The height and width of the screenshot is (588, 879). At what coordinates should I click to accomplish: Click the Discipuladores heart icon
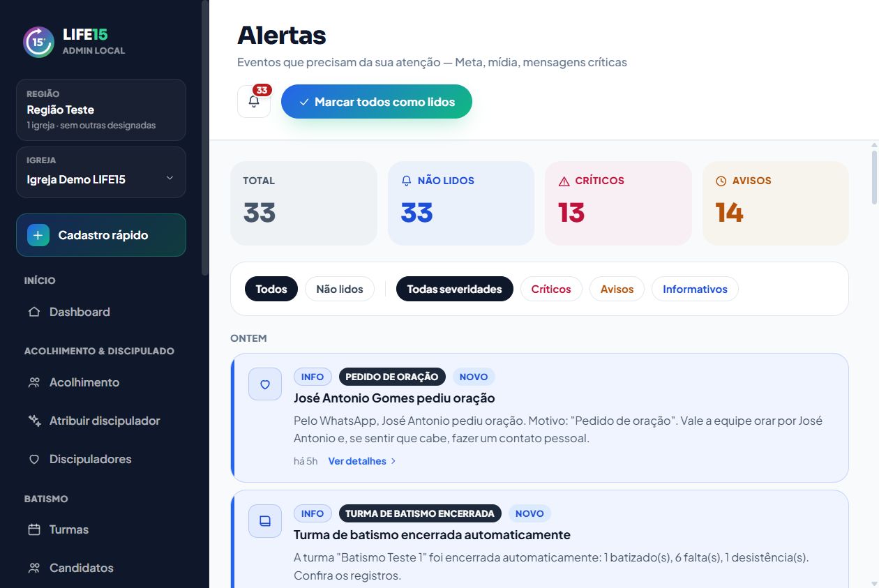[x=33, y=459]
